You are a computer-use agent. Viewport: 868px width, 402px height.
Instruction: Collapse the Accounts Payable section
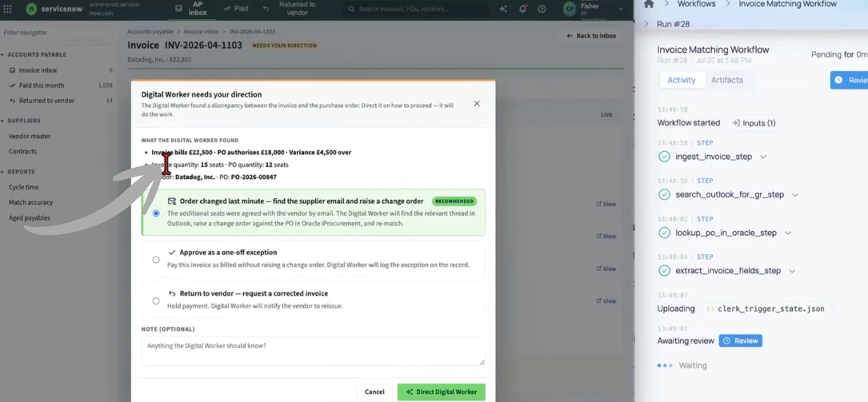click(x=34, y=54)
